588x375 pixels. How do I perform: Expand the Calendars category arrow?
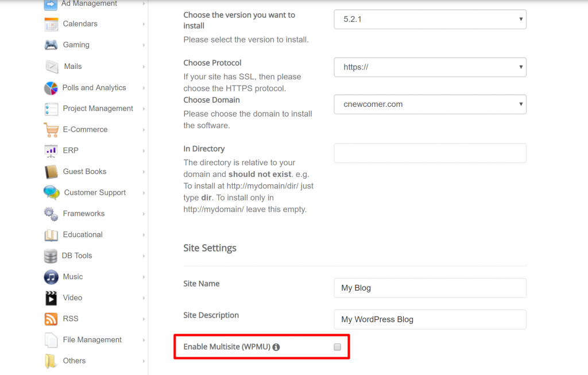144,24
